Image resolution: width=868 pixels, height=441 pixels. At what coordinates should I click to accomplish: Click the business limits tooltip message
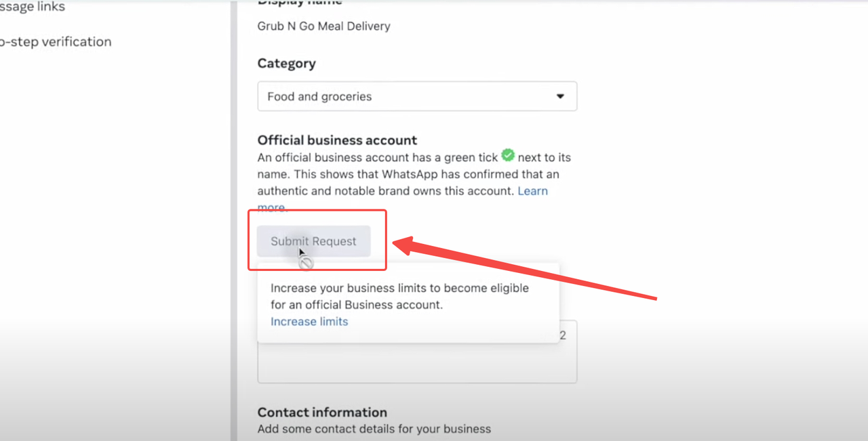[x=399, y=296]
